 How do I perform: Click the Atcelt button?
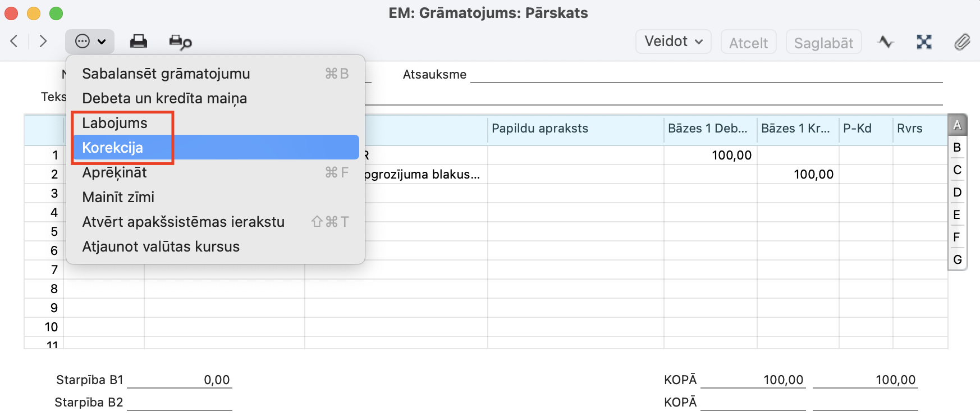748,43
